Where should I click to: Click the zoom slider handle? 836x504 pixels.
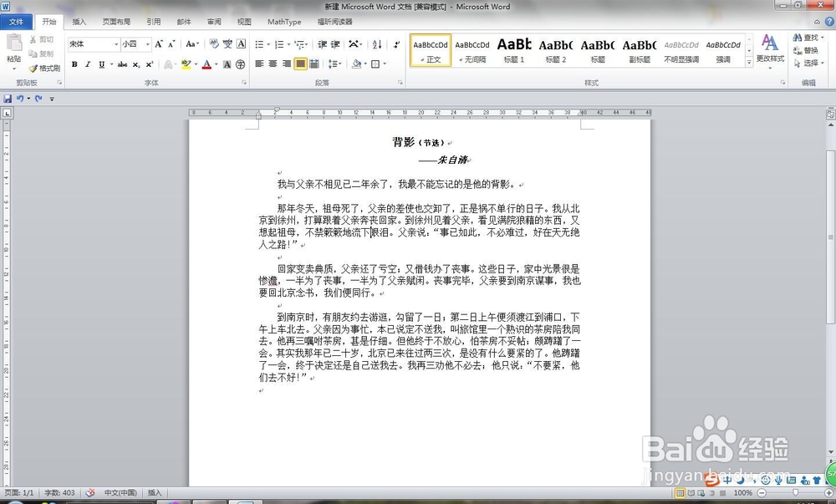pyautogui.click(x=796, y=493)
